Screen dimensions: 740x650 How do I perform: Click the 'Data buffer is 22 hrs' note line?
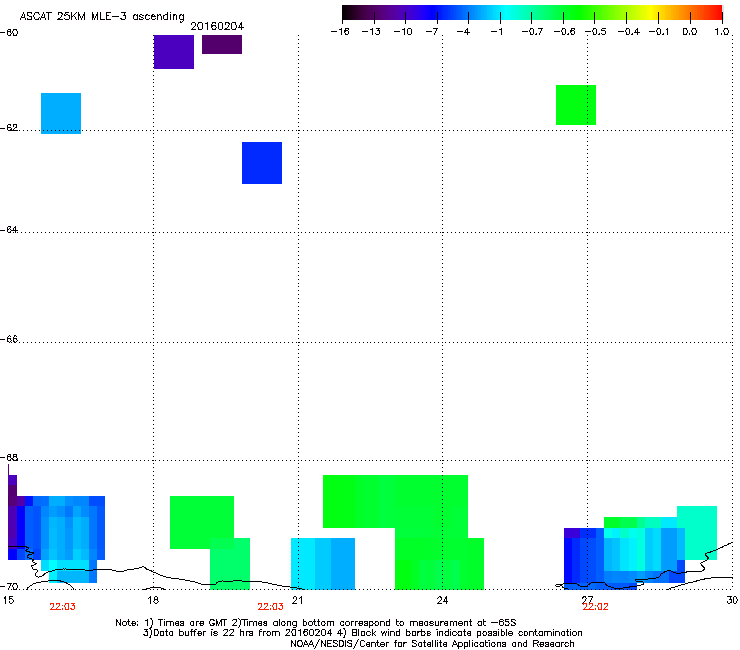[362, 633]
